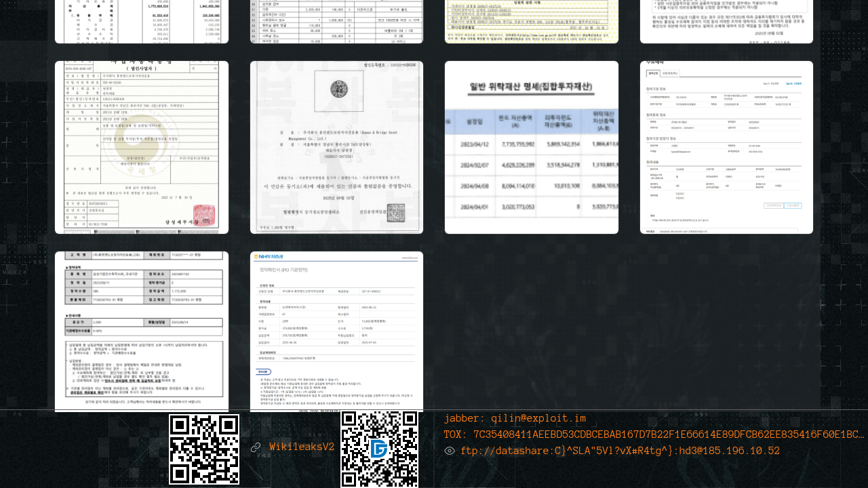Open the top-row thumbnail dated 2025년 09월 02일
The height and width of the screenshot is (488, 868).
(x=726, y=22)
